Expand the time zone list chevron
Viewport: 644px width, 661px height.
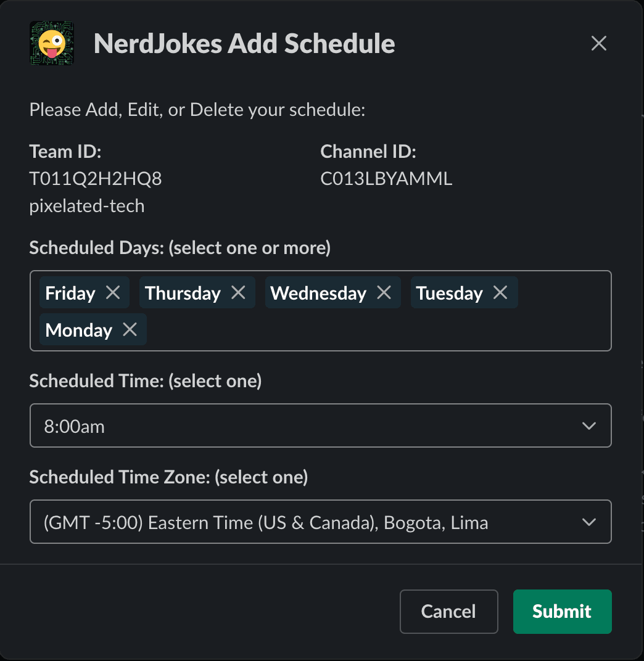[x=588, y=522]
